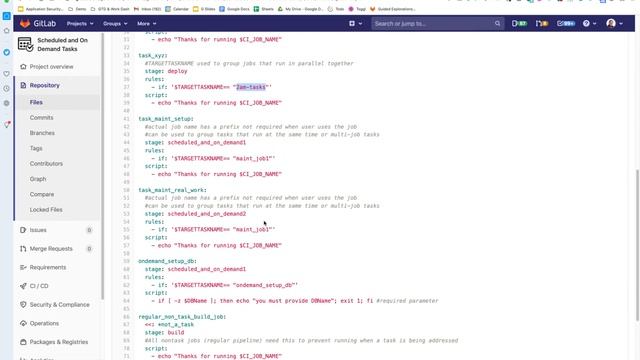Screen dimensions: 640x360
Task: Open the Projects dropdown menu
Action: pyautogui.click(x=80, y=24)
